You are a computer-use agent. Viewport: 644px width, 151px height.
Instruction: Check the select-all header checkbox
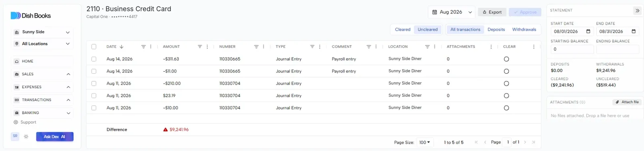tap(94, 47)
